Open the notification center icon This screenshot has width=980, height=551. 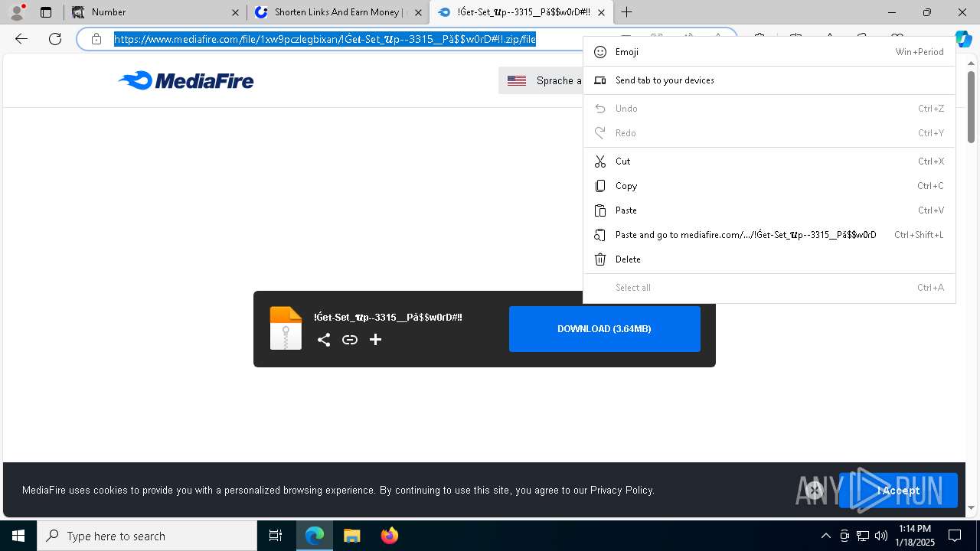tap(955, 536)
